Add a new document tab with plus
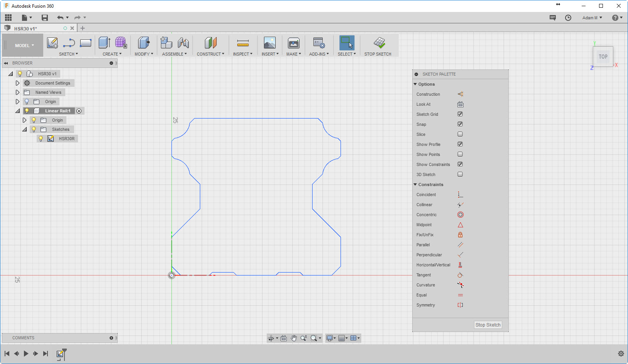Image resolution: width=628 pixels, height=364 pixels. coord(83,28)
